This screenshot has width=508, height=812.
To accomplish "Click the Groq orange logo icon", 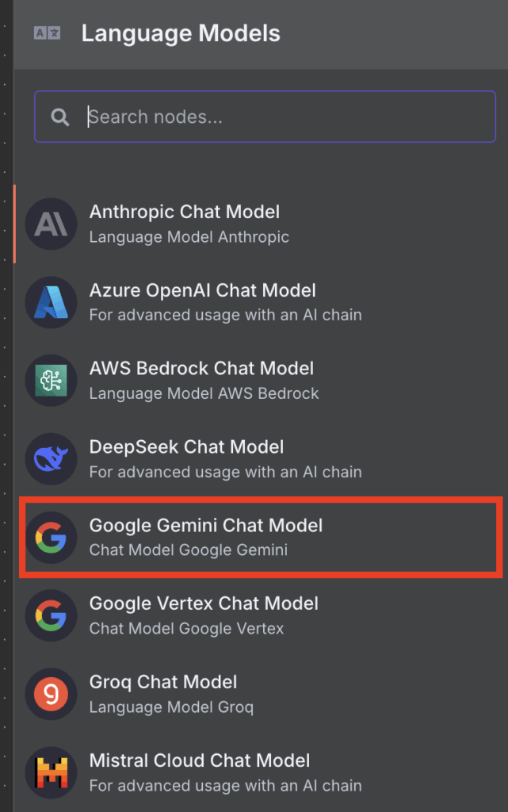I will 51,694.
